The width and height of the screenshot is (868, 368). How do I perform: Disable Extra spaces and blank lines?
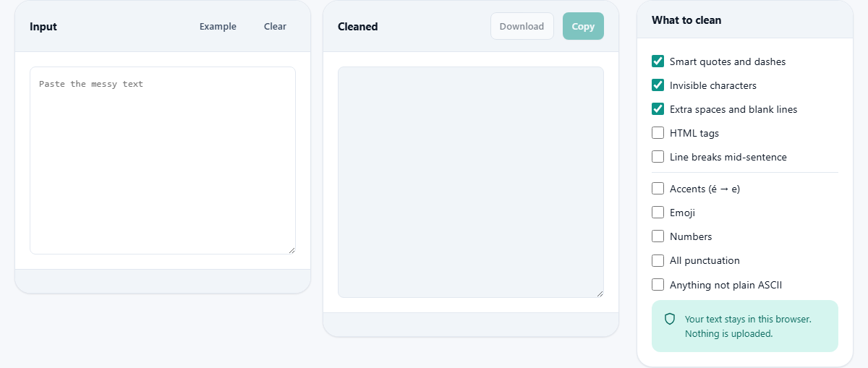click(658, 109)
